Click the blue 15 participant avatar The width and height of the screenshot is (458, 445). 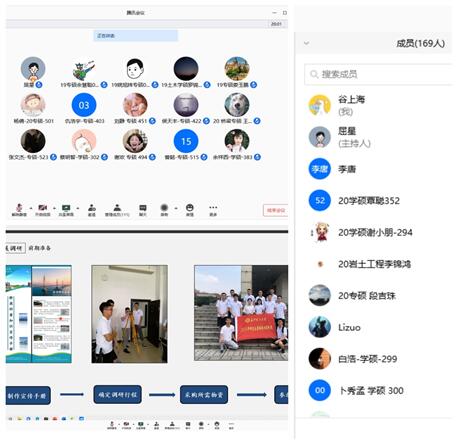coord(186,141)
